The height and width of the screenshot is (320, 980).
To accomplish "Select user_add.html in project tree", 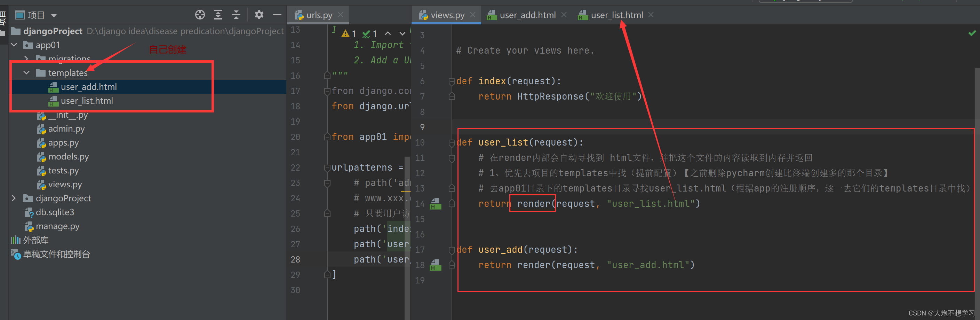I will tap(89, 87).
